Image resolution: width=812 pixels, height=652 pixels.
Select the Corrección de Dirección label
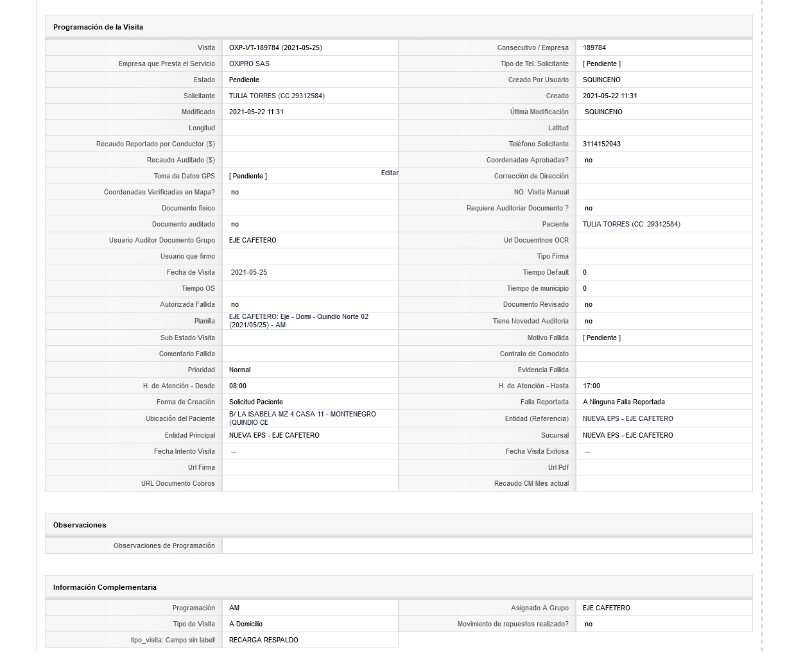click(531, 176)
